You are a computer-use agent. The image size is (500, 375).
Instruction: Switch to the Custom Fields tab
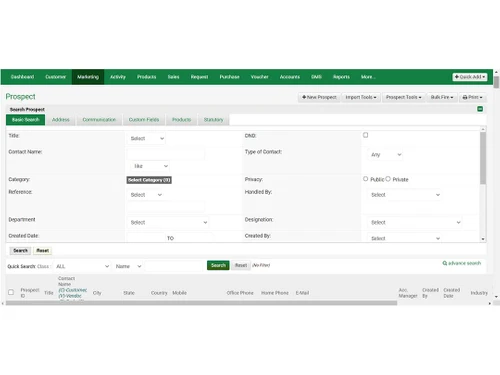[x=144, y=120]
